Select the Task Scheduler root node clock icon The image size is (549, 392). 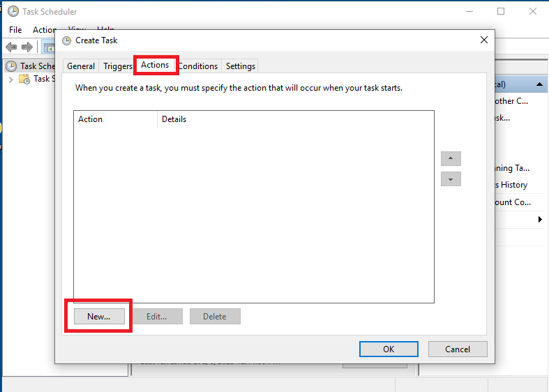11,66
